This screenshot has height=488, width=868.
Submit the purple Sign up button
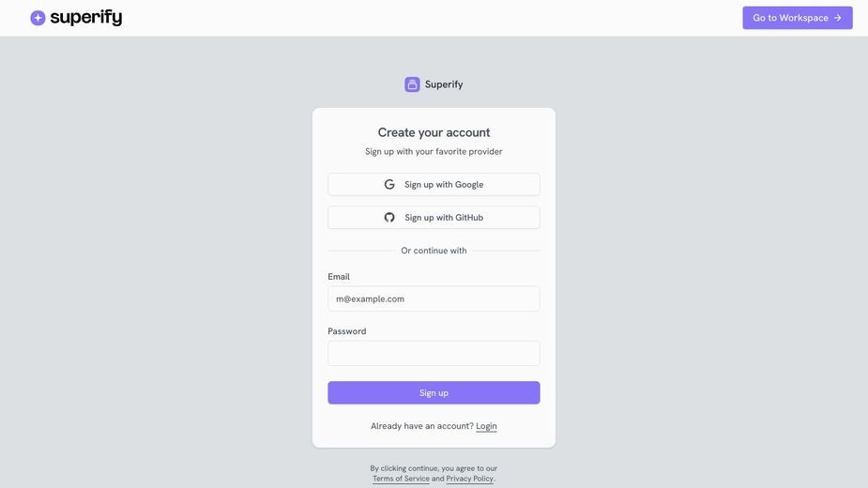click(x=434, y=392)
